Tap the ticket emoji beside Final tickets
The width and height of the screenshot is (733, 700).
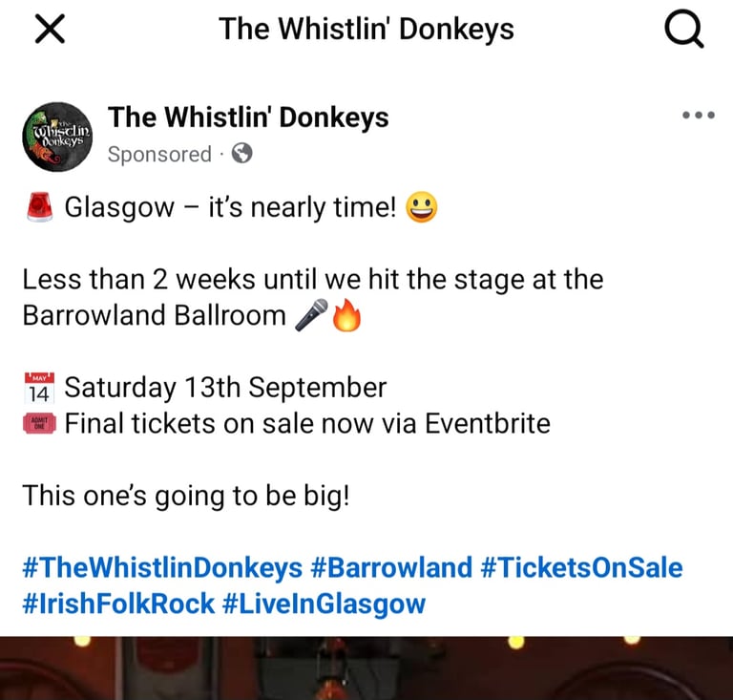(40, 423)
